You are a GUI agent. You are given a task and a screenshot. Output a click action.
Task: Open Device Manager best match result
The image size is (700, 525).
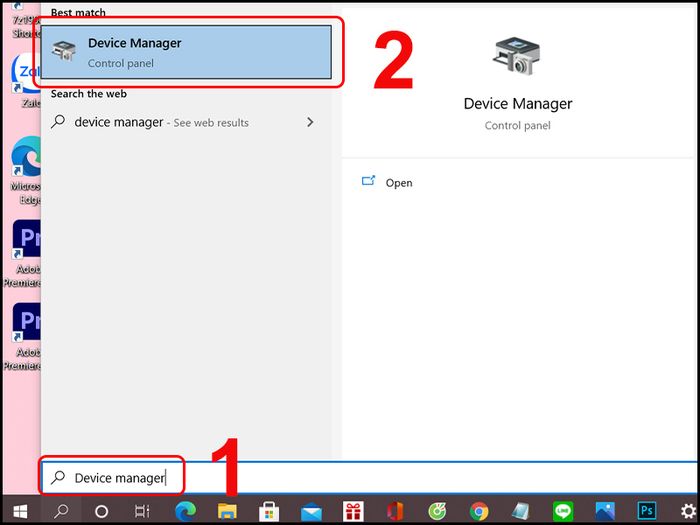tap(186, 52)
